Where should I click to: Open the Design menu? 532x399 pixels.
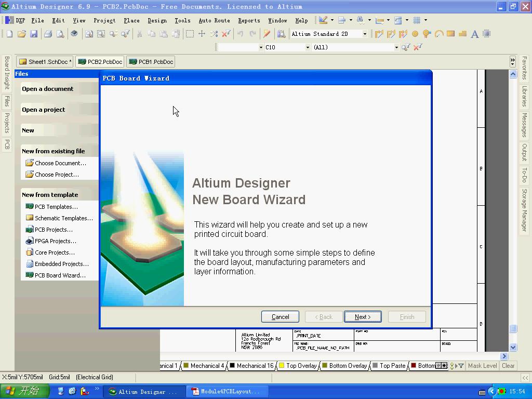pyautogui.click(x=157, y=20)
